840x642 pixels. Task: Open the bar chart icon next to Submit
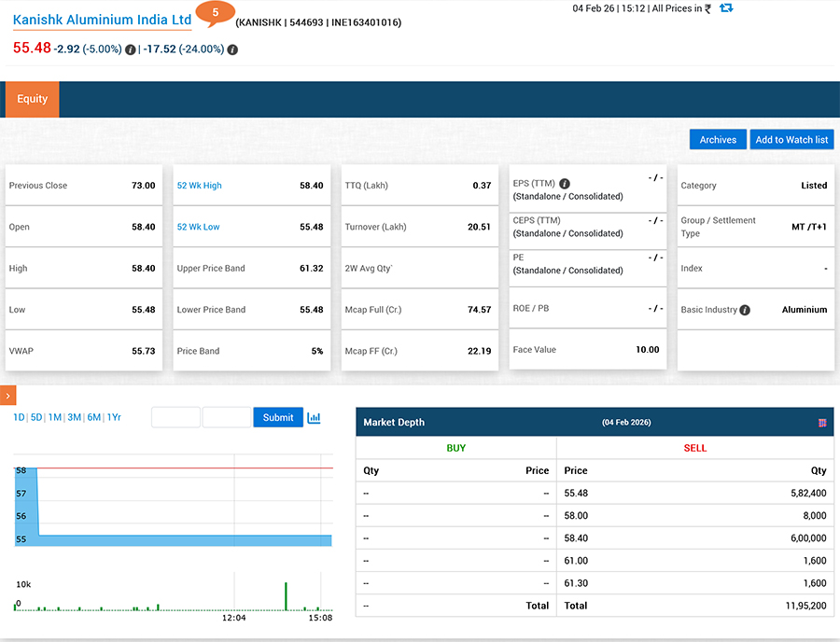pos(314,417)
